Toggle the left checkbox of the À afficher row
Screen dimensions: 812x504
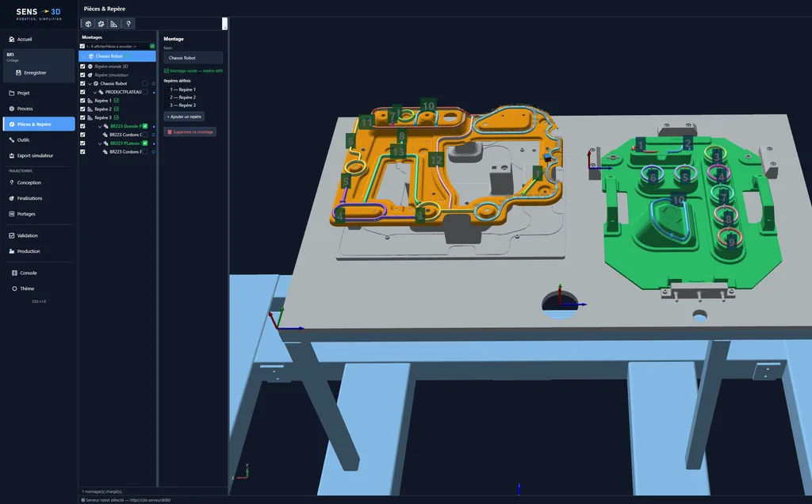tap(82, 46)
